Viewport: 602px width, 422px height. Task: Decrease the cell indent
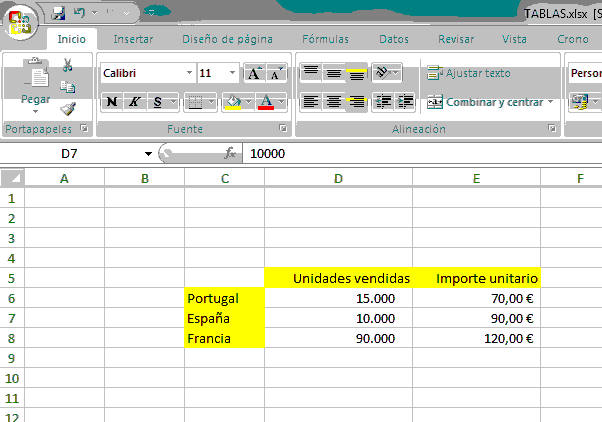tap(383, 102)
